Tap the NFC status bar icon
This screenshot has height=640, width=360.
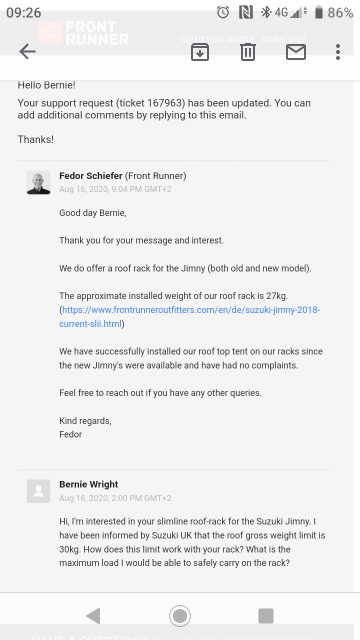pyautogui.click(x=246, y=12)
